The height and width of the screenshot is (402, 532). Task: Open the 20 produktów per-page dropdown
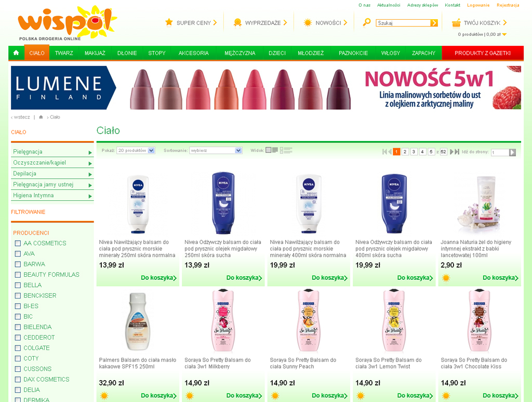136,150
